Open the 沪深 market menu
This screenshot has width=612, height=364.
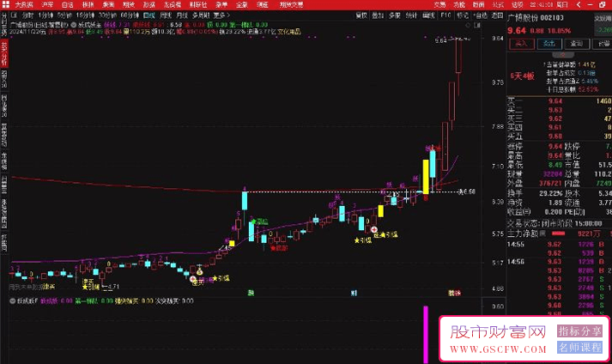pyautogui.click(x=47, y=4)
